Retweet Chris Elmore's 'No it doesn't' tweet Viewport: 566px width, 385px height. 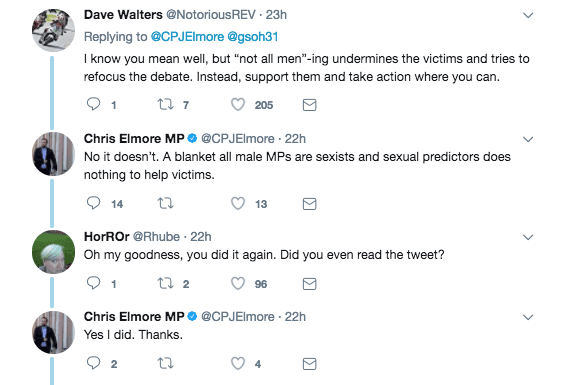pyautogui.click(x=166, y=204)
